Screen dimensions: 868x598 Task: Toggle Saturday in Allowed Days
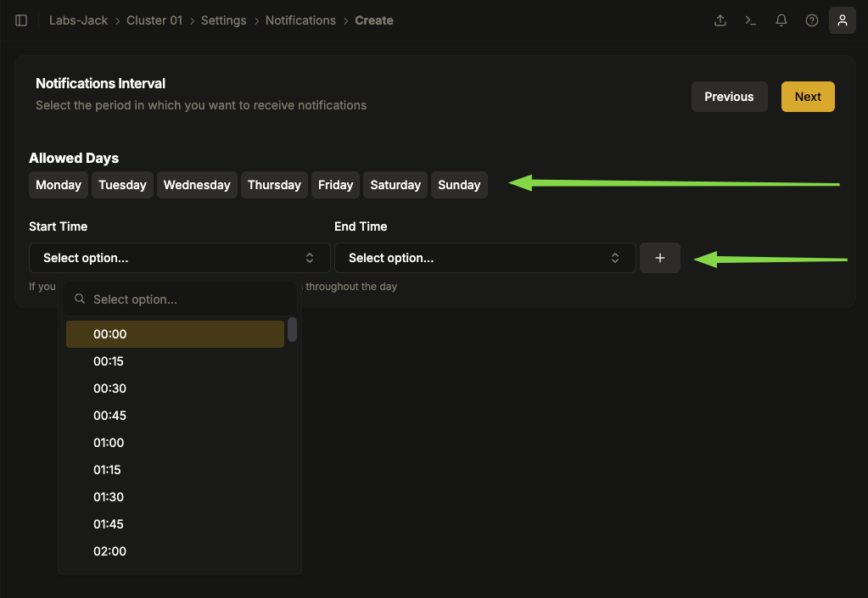tap(395, 185)
